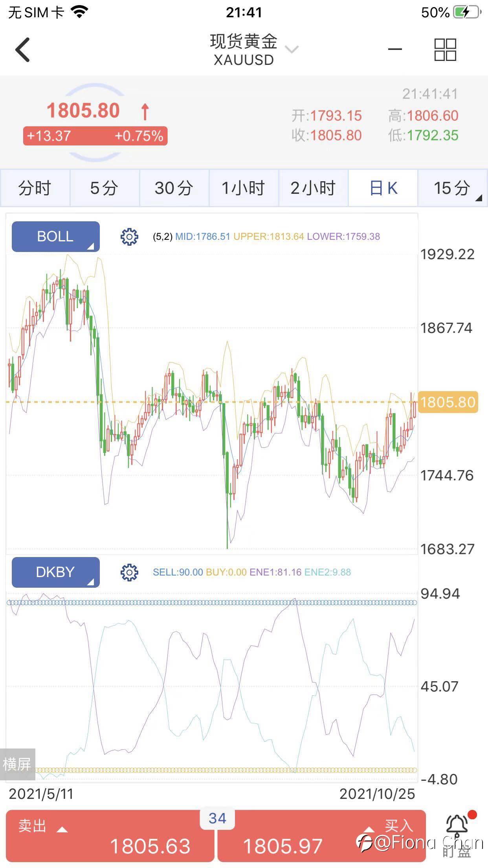Tap the minus icon in header
The width and height of the screenshot is (488, 868).
[395, 50]
